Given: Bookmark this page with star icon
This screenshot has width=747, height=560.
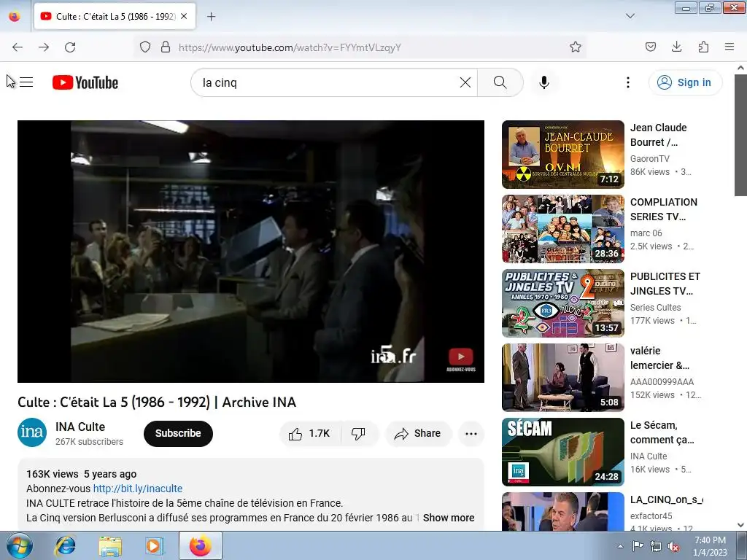Looking at the screenshot, I should [576, 47].
